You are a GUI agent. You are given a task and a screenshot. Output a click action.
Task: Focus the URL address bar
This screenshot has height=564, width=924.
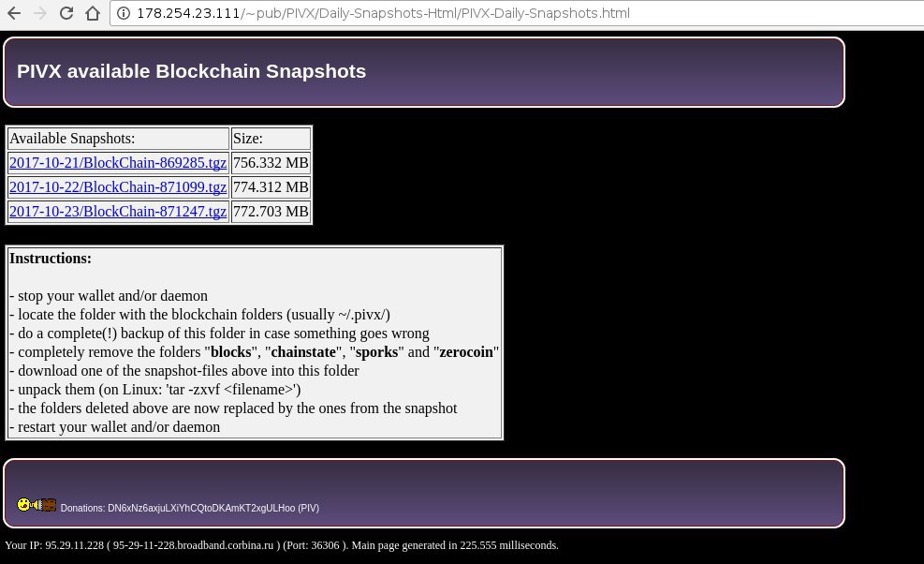(519, 13)
